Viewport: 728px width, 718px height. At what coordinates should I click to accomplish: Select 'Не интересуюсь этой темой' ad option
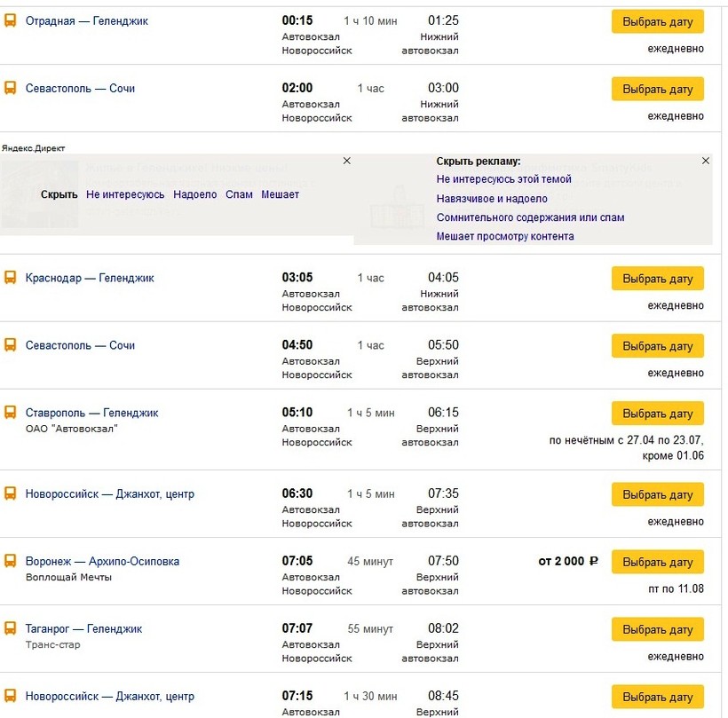tap(503, 179)
